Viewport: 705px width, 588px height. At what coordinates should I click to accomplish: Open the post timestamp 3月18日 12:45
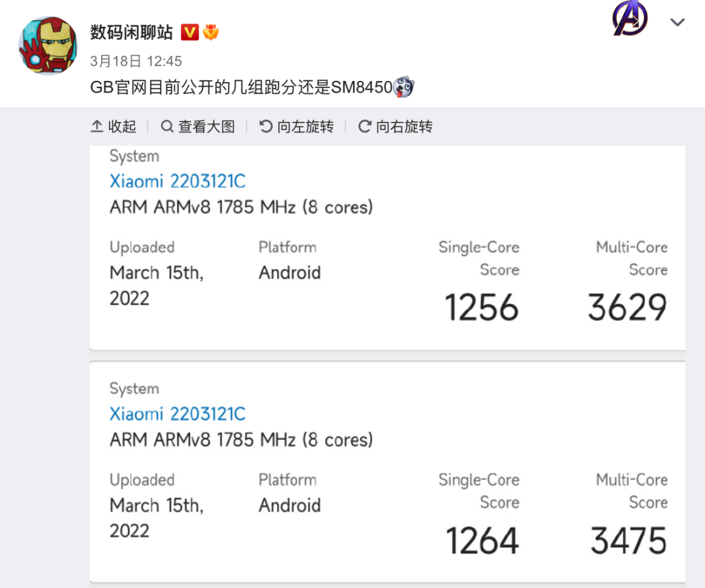click(136, 61)
